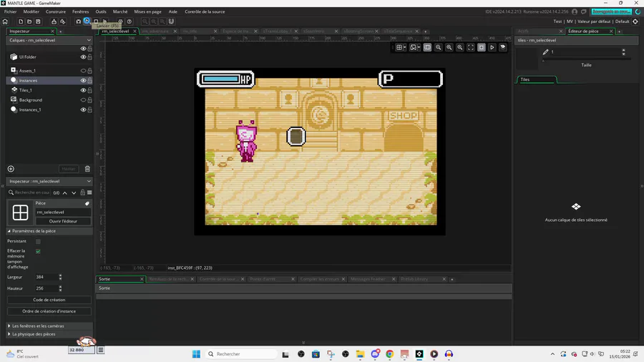Add a new layer with plus icon
The height and width of the screenshot is (362, 644).
click(x=11, y=169)
